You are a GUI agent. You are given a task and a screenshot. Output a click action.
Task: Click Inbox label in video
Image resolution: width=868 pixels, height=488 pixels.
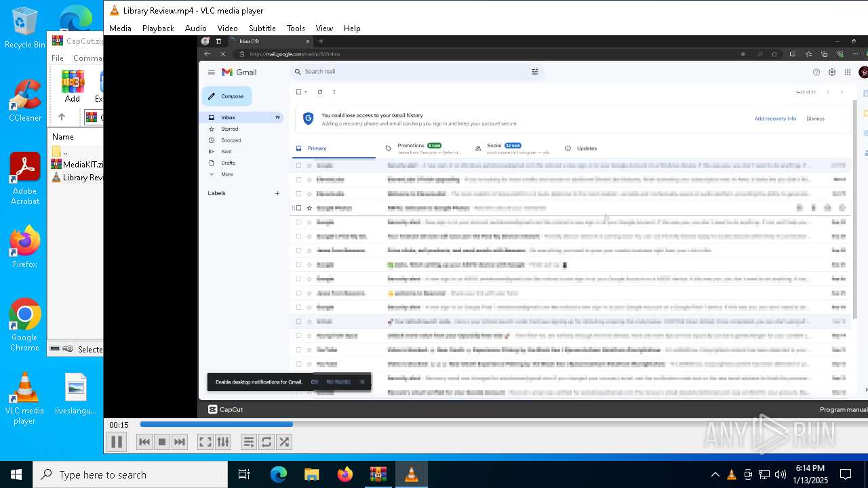coord(228,117)
